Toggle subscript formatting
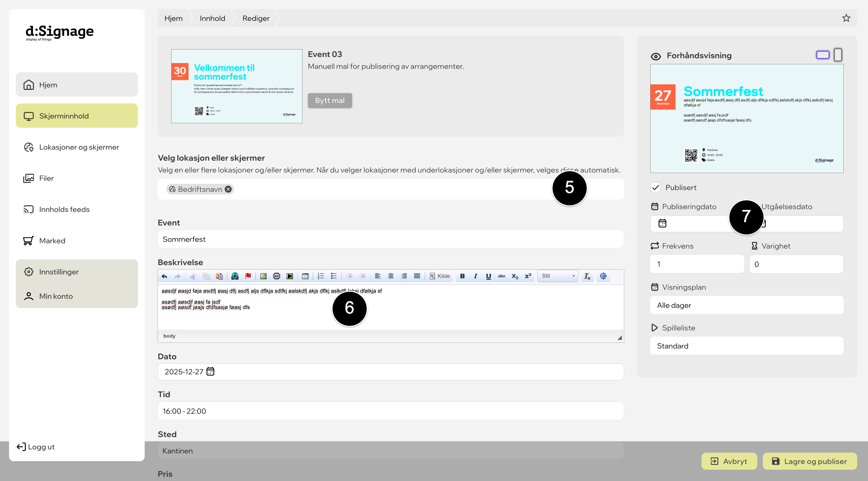 pyautogui.click(x=515, y=276)
